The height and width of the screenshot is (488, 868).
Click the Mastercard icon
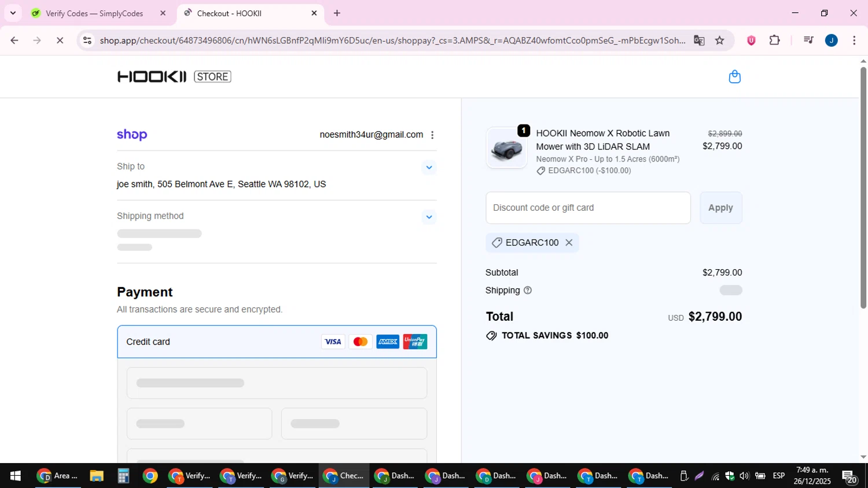(360, 342)
